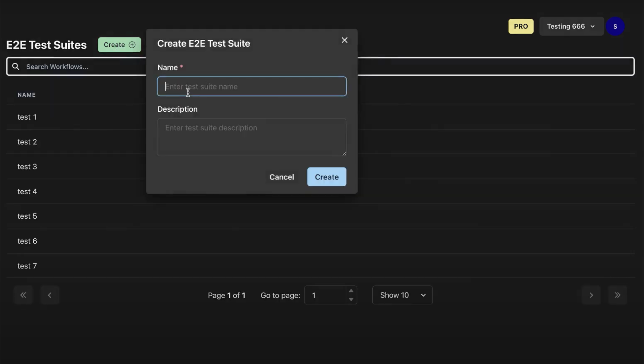Open the test 6 row
The height and width of the screenshot is (364, 644).
point(320,241)
